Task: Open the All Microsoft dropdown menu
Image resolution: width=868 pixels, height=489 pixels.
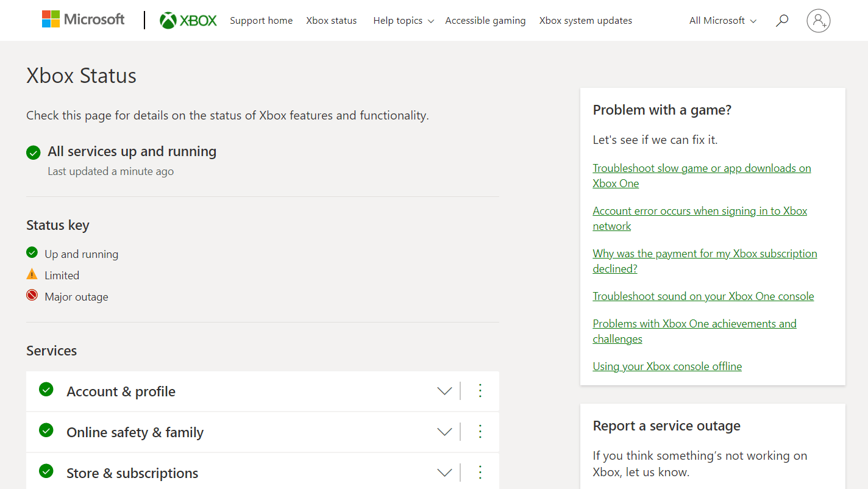Action: 723,21
